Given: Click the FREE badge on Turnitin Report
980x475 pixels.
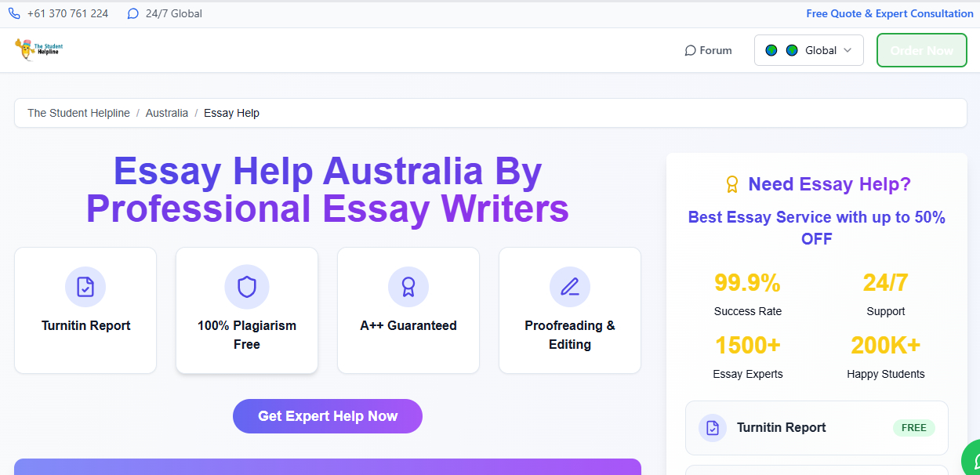Looking at the screenshot, I should click(914, 428).
